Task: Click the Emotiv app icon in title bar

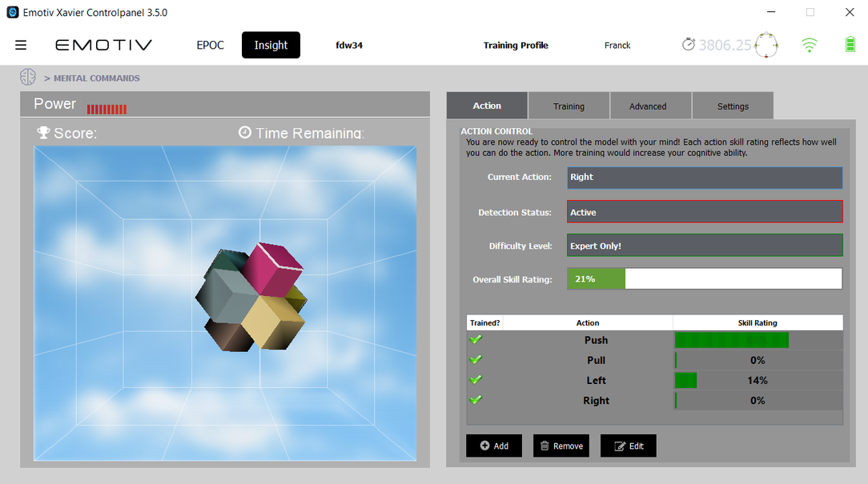Action: [x=12, y=12]
